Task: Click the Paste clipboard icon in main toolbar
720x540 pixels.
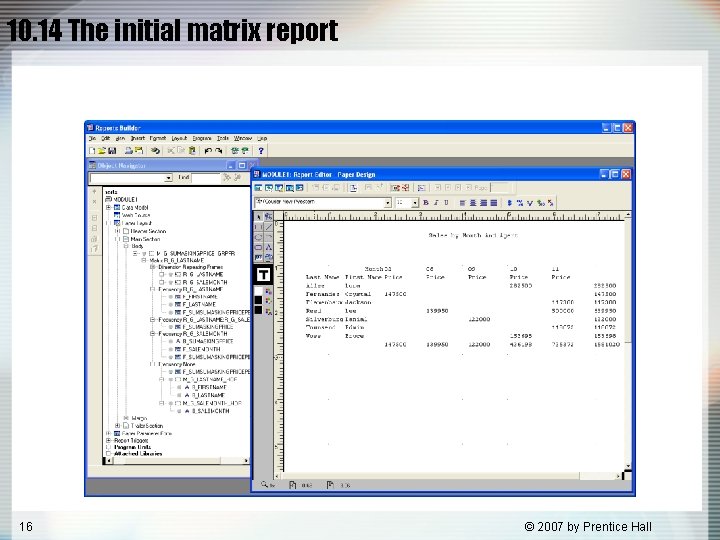Action: coord(192,151)
